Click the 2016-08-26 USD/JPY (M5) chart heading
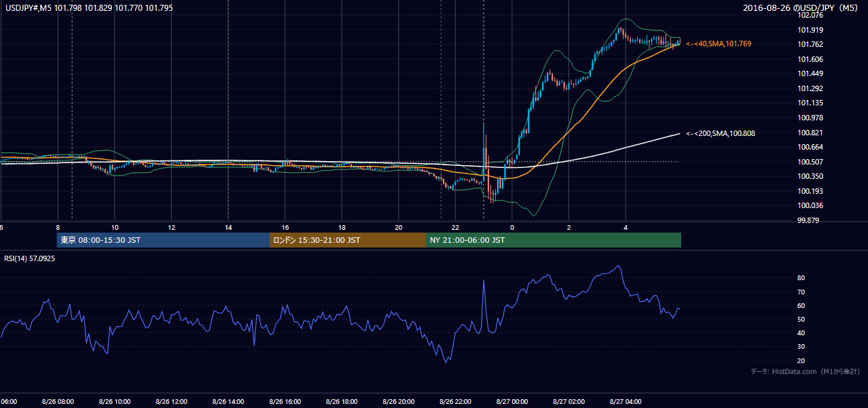868x408 pixels. tap(801, 8)
